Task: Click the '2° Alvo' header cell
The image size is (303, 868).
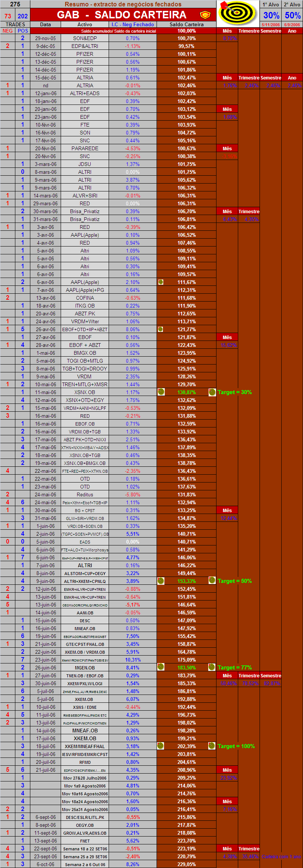Action: 292,4
